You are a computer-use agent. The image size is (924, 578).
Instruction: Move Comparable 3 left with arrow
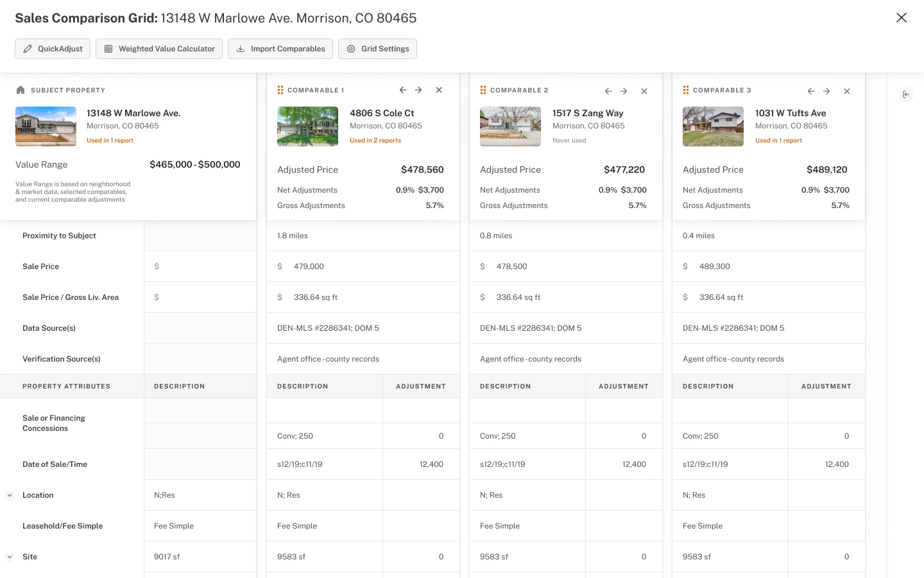811,91
